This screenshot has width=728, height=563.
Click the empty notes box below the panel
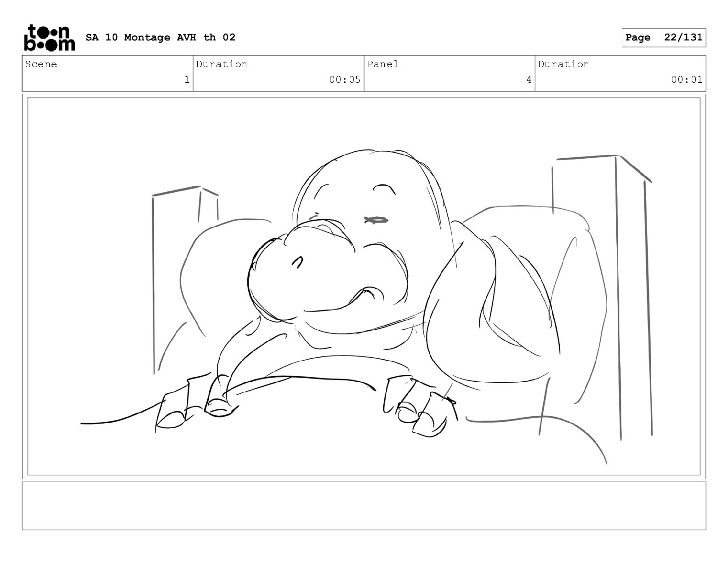click(364, 506)
